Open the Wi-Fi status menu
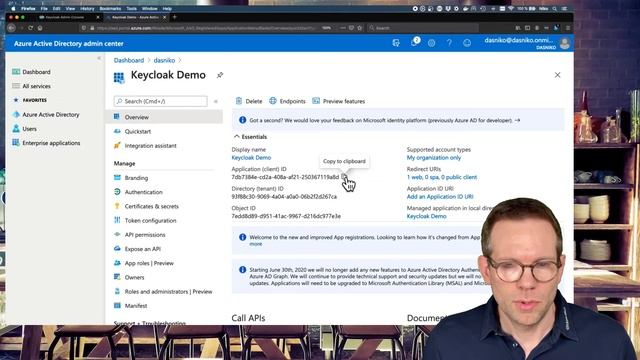This screenshot has width=640, height=360. pos(510,9)
